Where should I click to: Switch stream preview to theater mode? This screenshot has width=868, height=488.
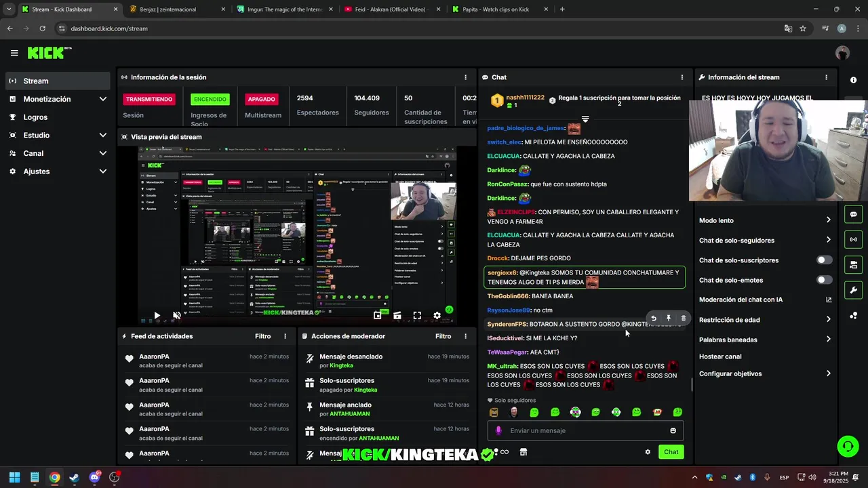click(397, 316)
